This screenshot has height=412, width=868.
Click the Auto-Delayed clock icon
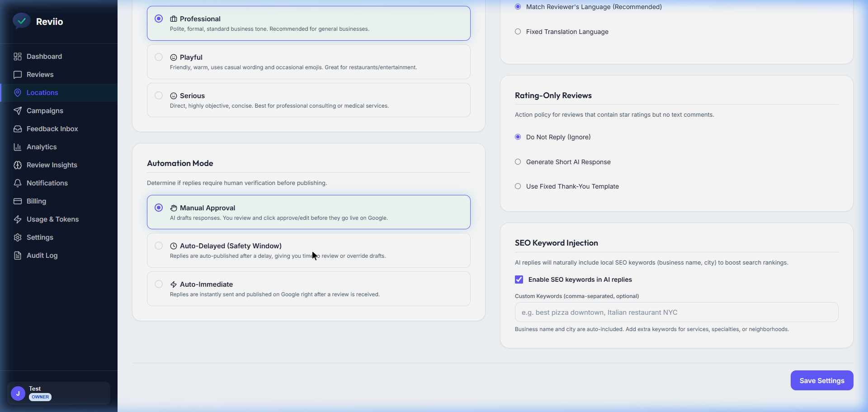(174, 246)
